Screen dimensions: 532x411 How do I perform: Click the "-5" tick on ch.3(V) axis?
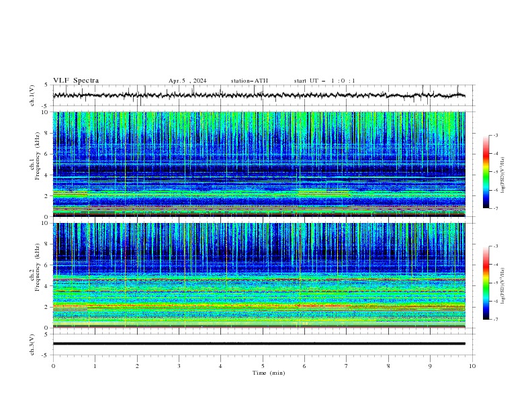click(46, 355)
